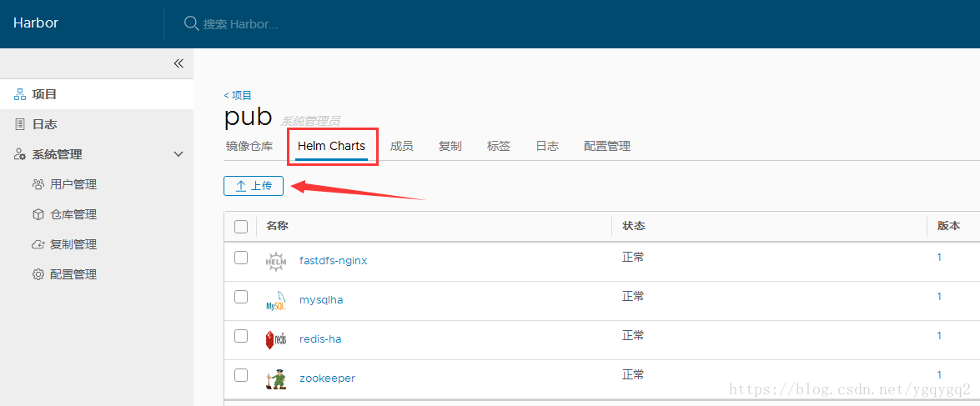
Task: Click the Helm icon of fastdfs-nginx
Action: click(275, 261)
